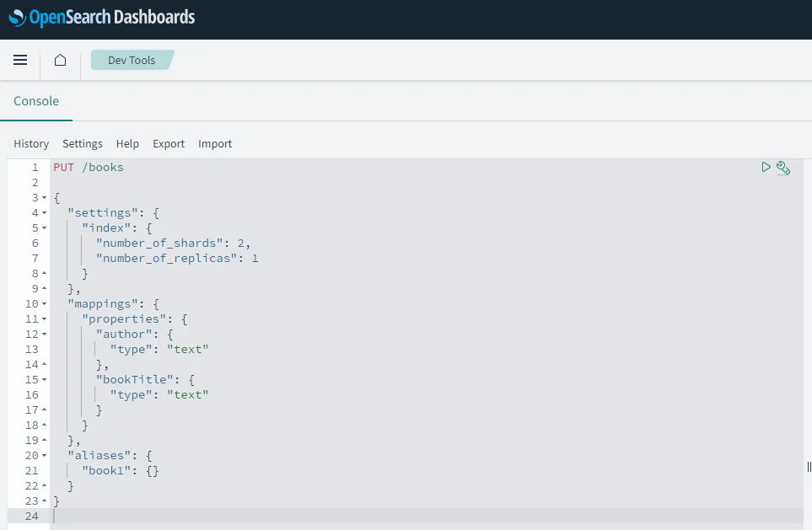Image resolution: width=812 pixels, height=530 pixels.
Task: Collapse the "index" block at line 5
Action: tap(44, 228)
